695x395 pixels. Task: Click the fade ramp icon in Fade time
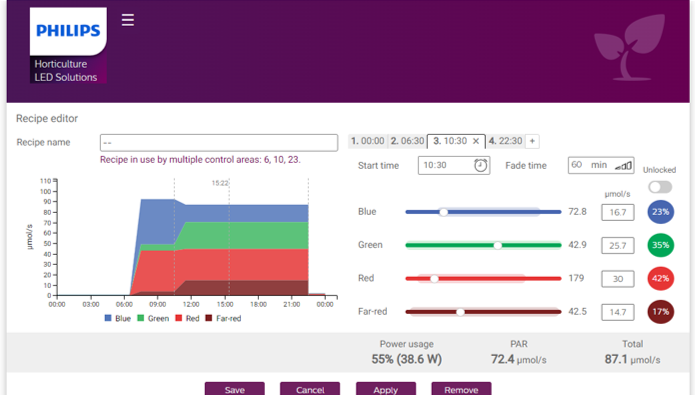[623, 166]
